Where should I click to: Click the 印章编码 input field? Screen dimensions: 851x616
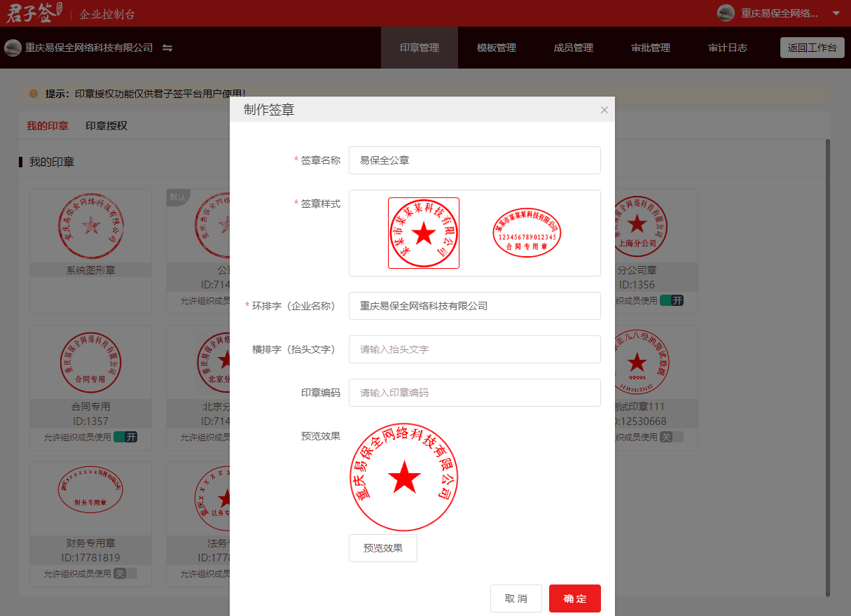[475, 393]
